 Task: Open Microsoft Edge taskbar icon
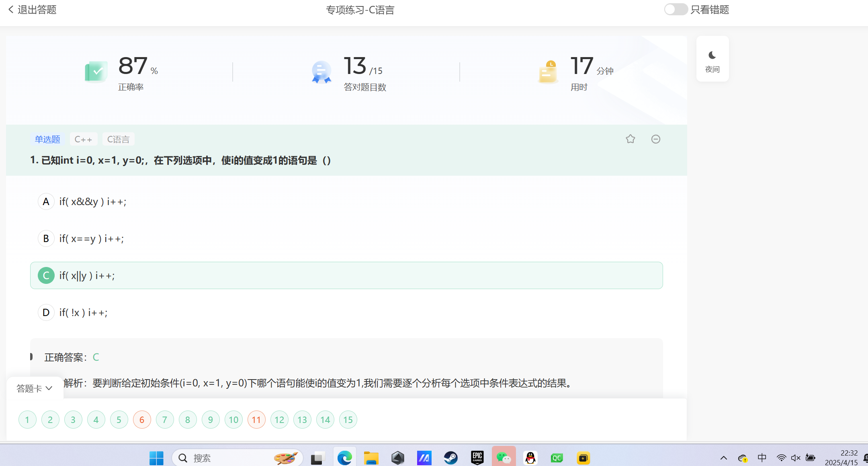click(x=344, y=458)
